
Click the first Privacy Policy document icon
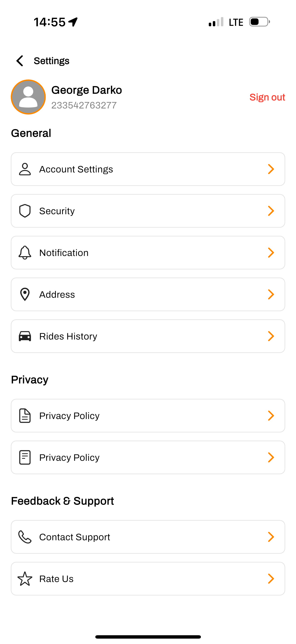25,416
